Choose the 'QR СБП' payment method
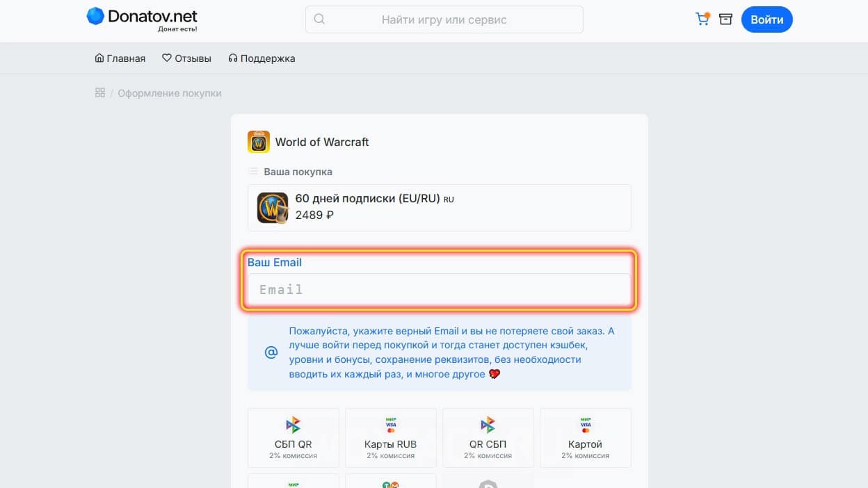Screen dimensions: 868x488 tap(488, 438)
